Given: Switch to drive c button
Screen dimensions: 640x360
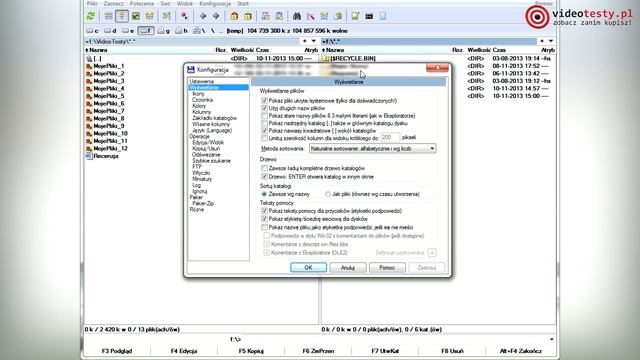Looking at the screenshot, I should tap(92, 31).
